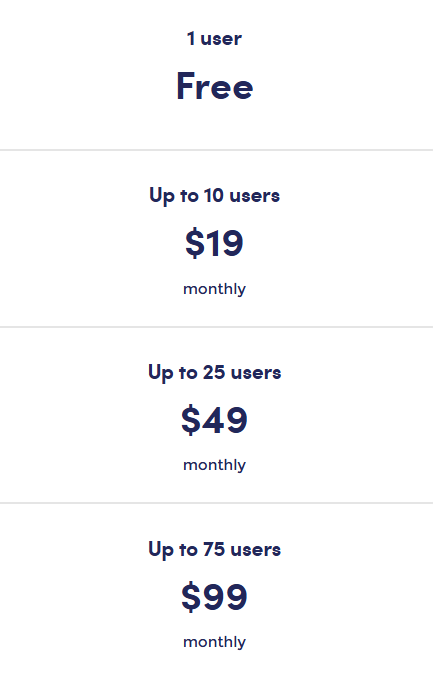The image size is (433, 673).
Task: Click divider line below the Free tier
Action: (216, 150)
